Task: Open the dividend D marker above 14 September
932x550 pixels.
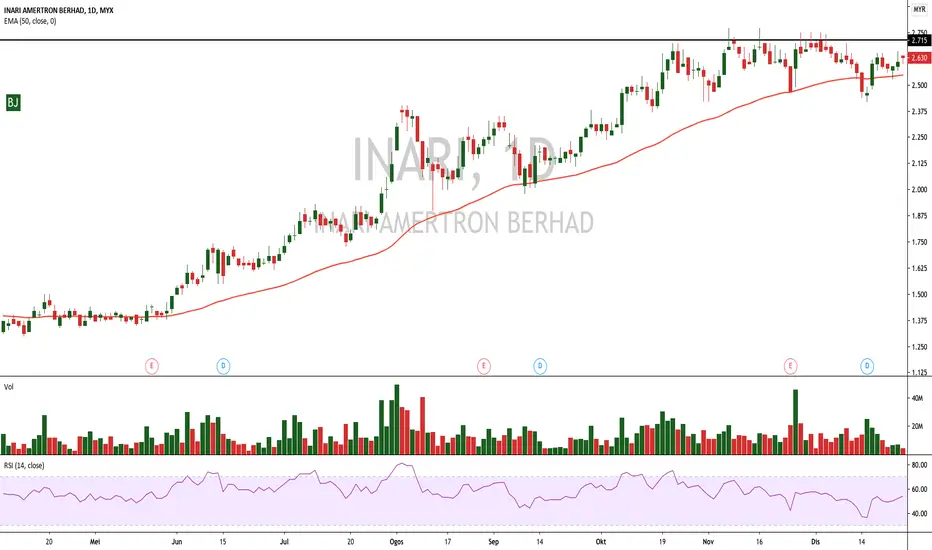Action: (x=540, y=366)
